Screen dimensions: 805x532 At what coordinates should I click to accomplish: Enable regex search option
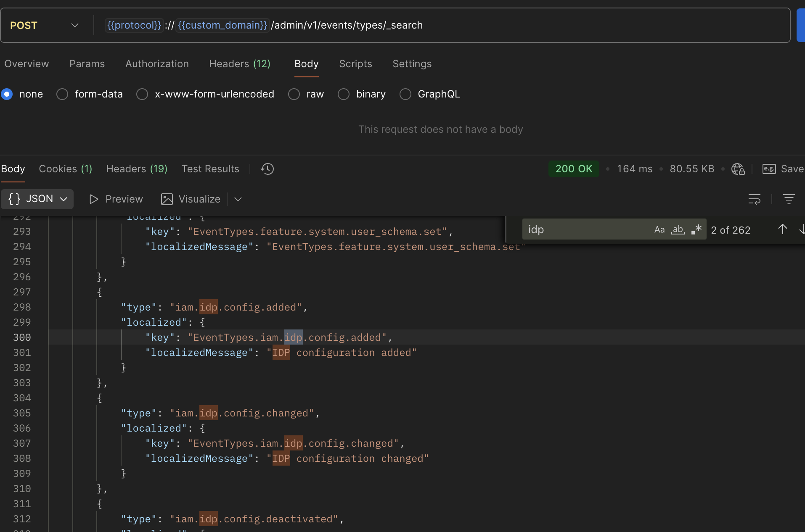[696, 230]
